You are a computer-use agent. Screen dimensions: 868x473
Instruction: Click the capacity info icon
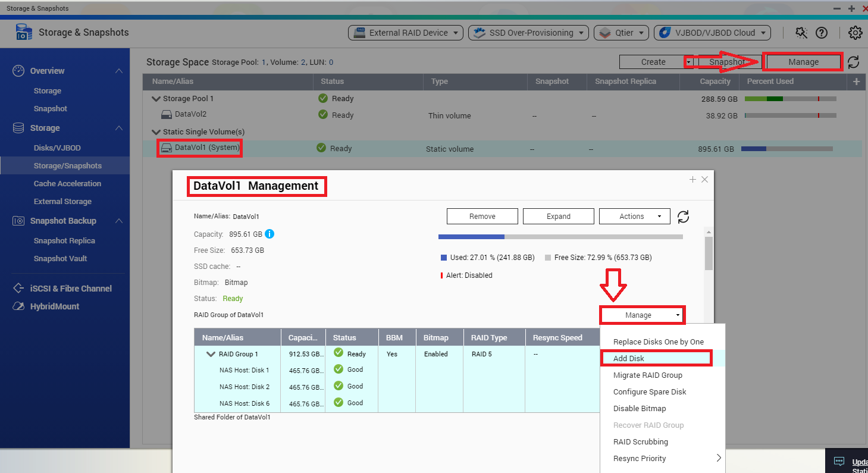pyautogui.click(x=270, y=234)
